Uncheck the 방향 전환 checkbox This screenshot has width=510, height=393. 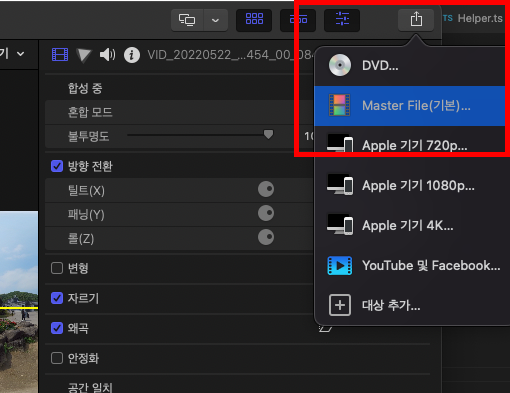tap(57, 166)
